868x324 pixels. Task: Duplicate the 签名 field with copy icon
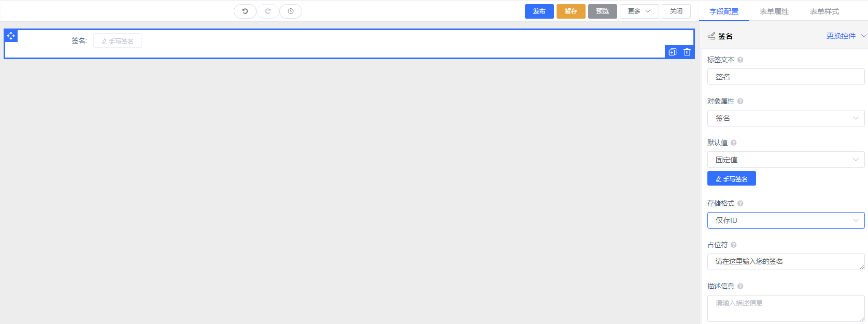coord(673,52)
